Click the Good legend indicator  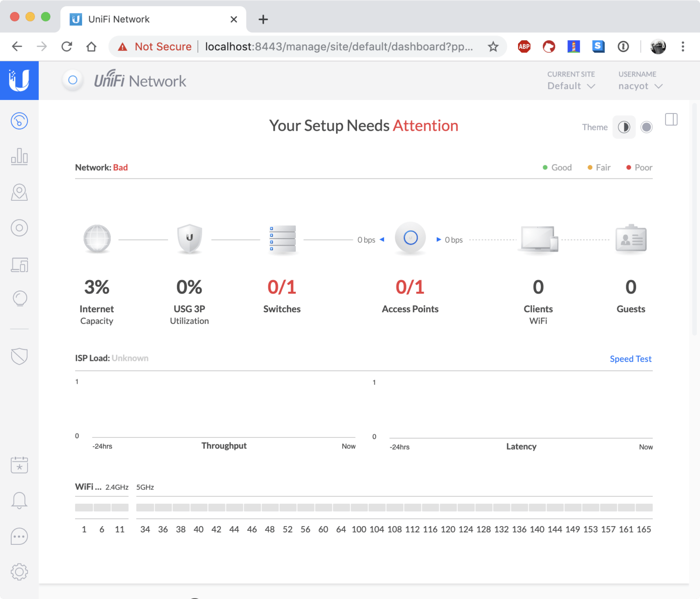tap(557, 167)
